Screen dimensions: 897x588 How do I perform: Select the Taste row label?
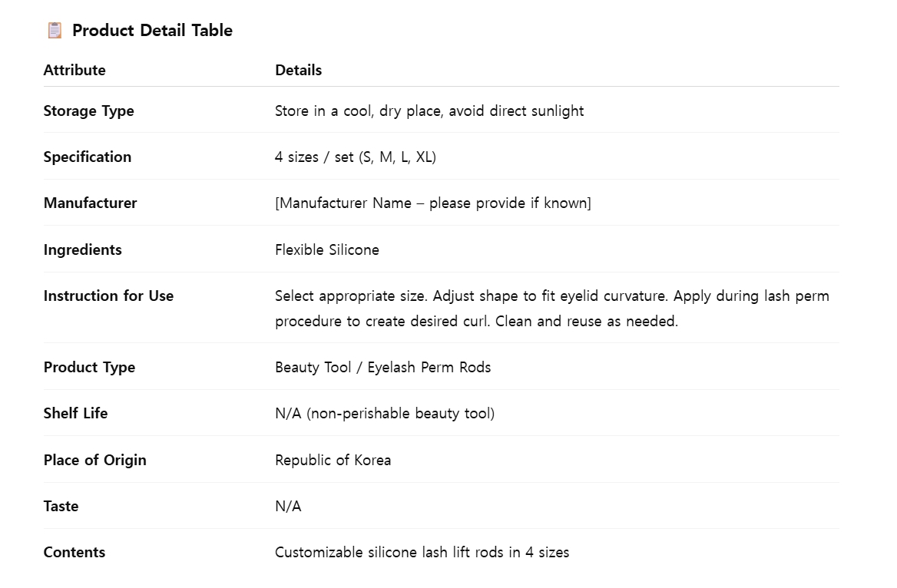(x=61, y=506)
